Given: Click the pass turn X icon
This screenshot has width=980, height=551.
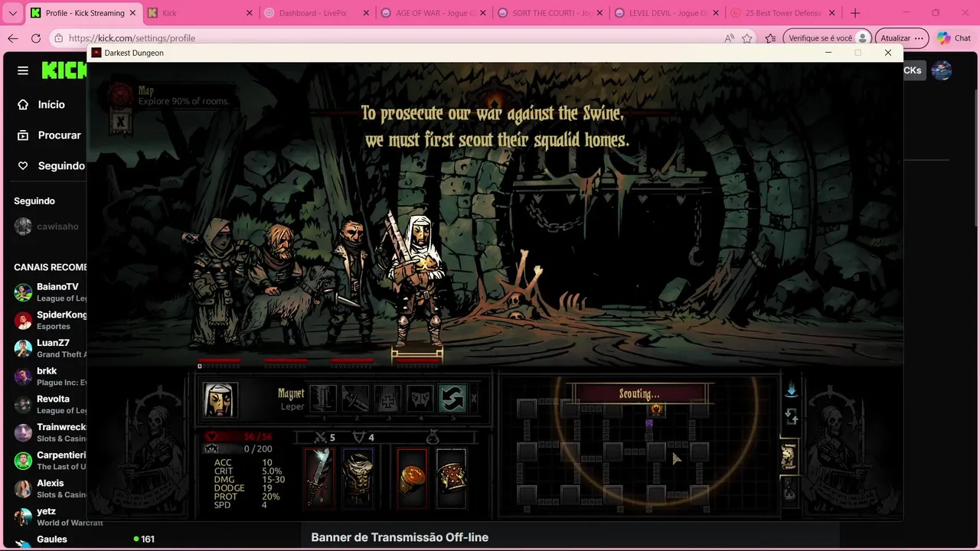Looking at the screenshot, I should [x=474, y=399].
